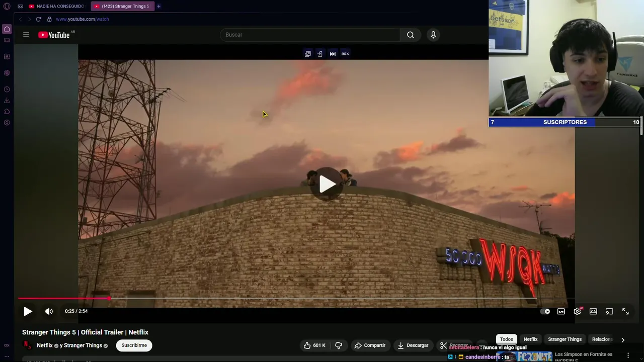
Task: Click the Buscar search field
Action: [x=310, y=35]
